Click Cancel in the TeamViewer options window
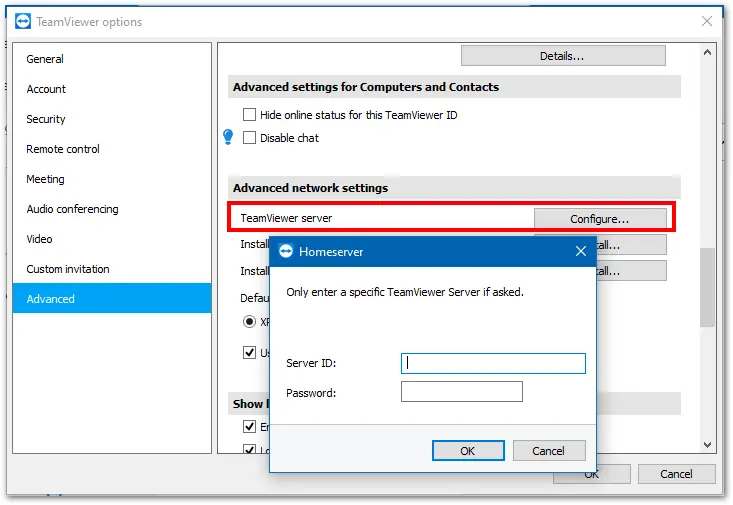 click(676, 474)
